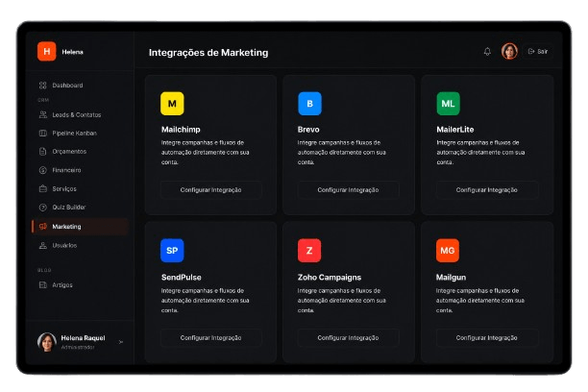588x392 pixels.
Task: Click the Usuários person icon
Action: [x=42, y=245]
